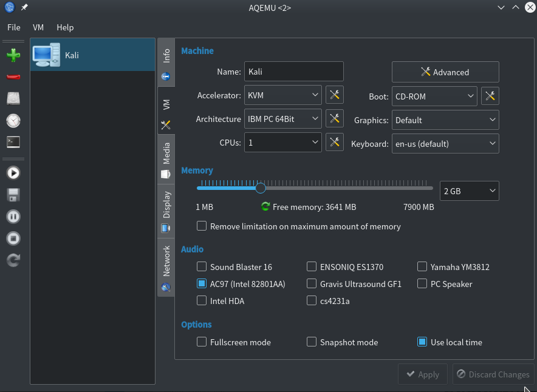Viewport: 537px width, 392px height.
Task: Enable Snapshot mode
Action: pos(312,342)
